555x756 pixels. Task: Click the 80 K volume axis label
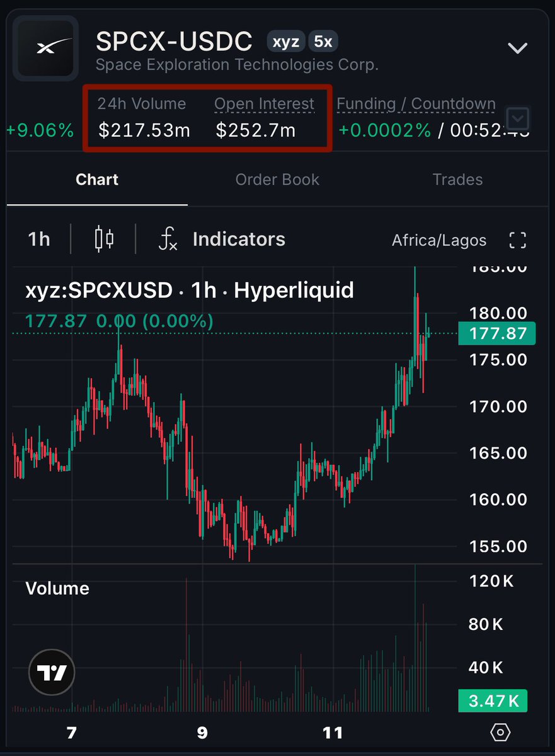(487, 624)
